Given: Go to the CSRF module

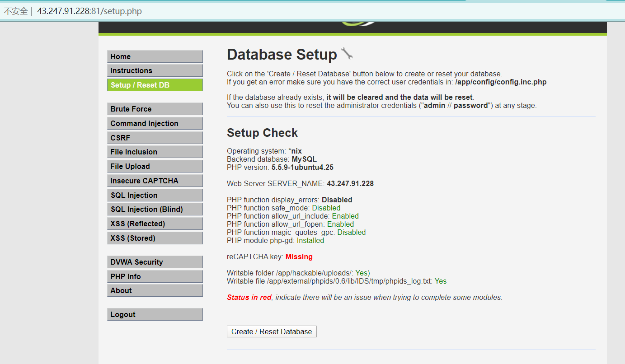Looking at the screenshot, I should tap(155, 138).
